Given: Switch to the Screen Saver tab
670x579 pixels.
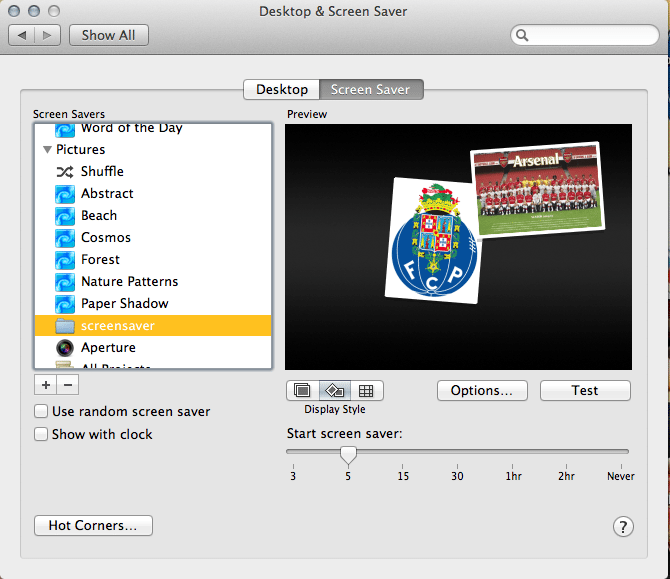Looking at the screenshot, I should (371, 89).
